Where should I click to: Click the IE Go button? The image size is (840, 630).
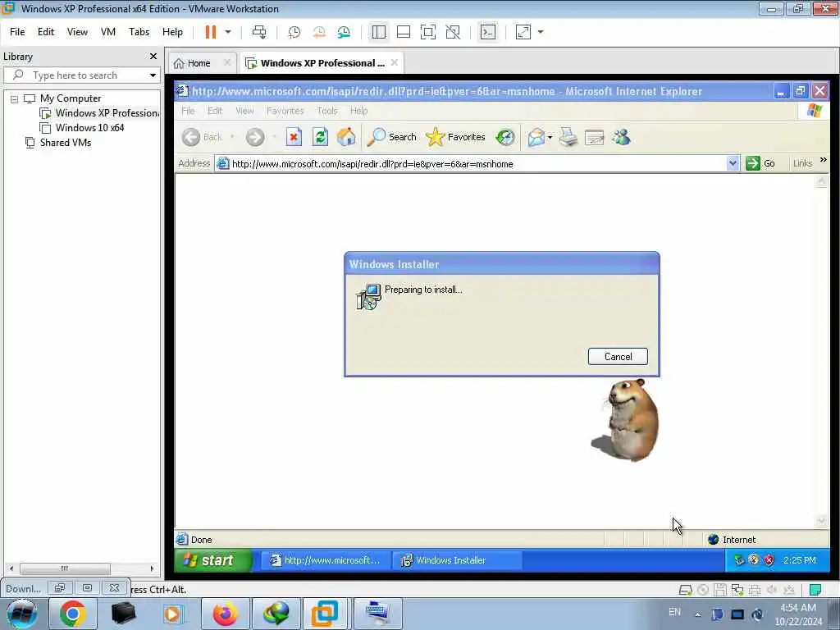[x=760, y=163]
